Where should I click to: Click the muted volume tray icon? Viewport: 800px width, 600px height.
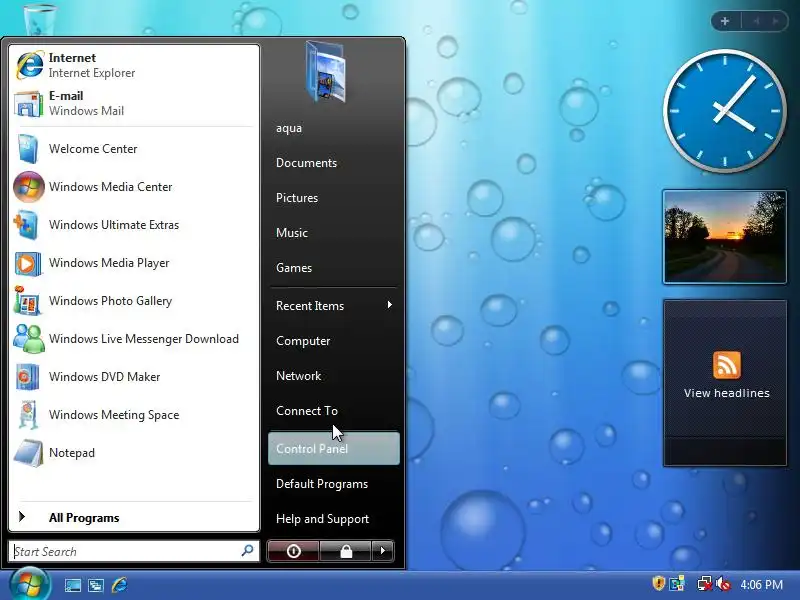pyautogui.click(x=723, y=584)
